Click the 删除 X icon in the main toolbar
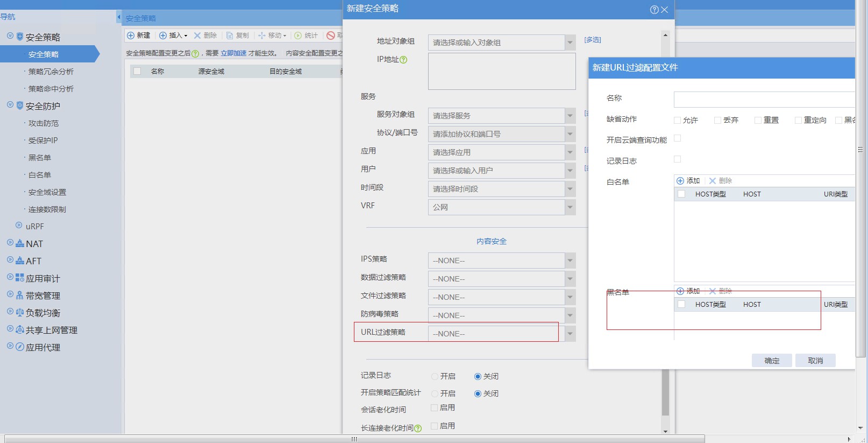The height and width of the screenshot is (443, 868). coord(197,36)
